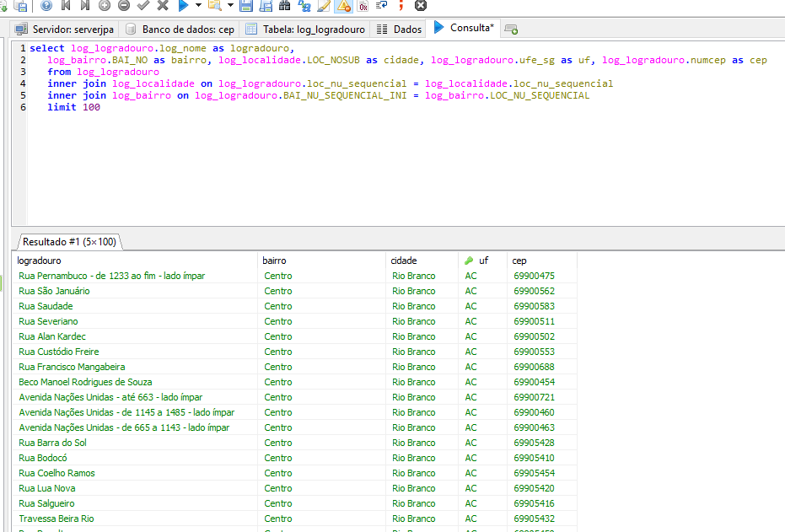Click the cep column header
Viewport: 785px width, 532px height.
[x=519, y=261]
